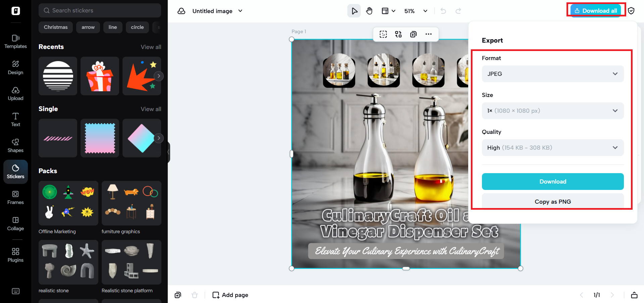Expand the Format JPEG dropdown
Viewport: 644px width, 303px height.
(x=552, y=74)
